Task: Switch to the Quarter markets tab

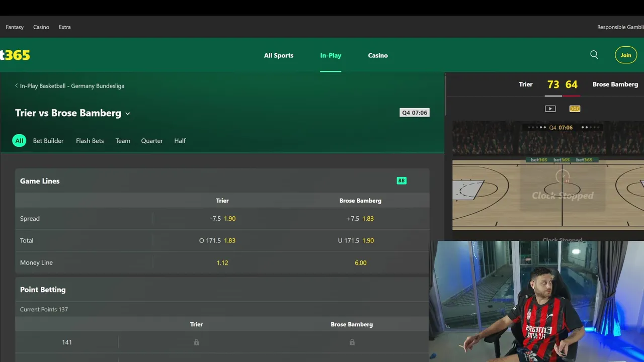Action: pyautogui.click(x=152, y=141)
